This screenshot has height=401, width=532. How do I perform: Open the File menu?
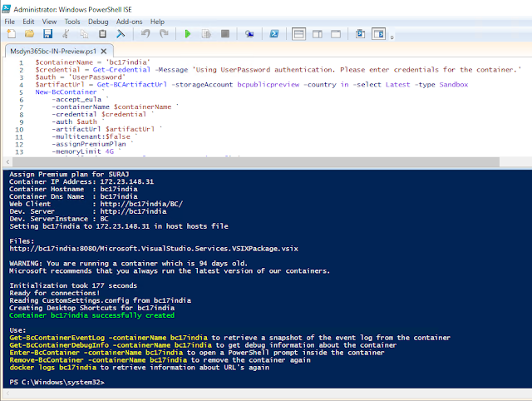pos(9,22)
